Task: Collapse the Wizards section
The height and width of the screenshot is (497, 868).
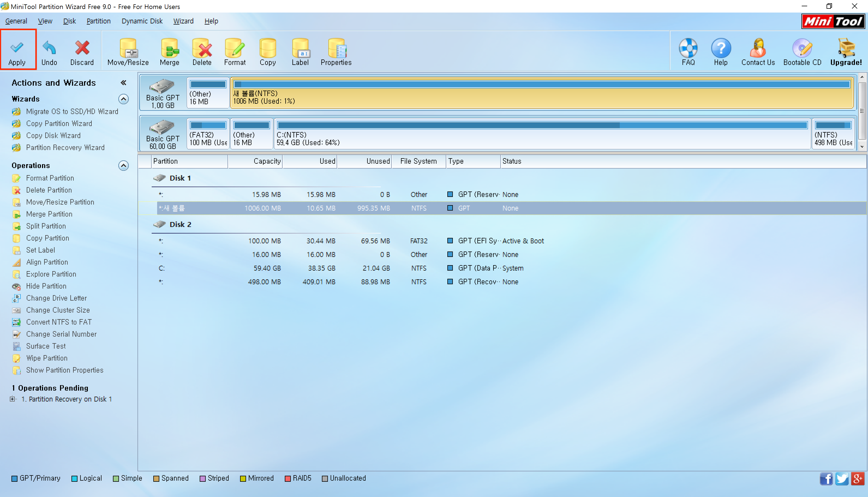Action: coord(123,99)
